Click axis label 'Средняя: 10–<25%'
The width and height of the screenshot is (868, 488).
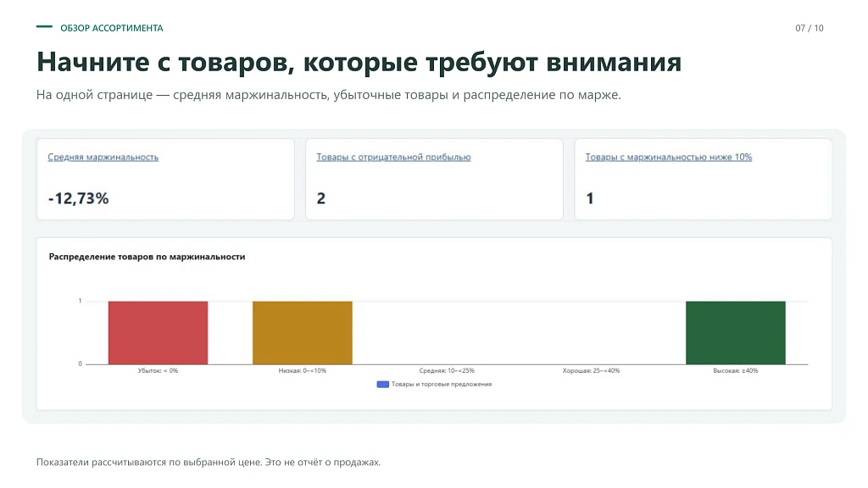tap(447, 371)
